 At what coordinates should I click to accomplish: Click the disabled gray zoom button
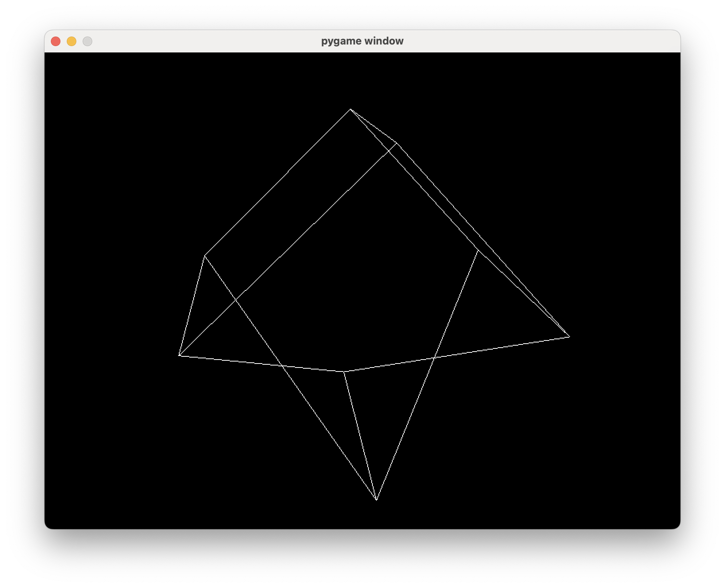coord(87,41)
